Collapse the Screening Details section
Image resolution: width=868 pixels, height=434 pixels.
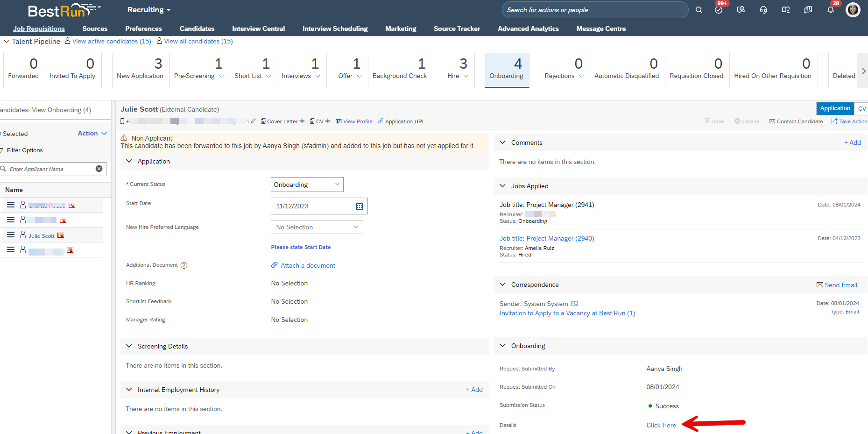pyautogui.click(x=129, y=346)
